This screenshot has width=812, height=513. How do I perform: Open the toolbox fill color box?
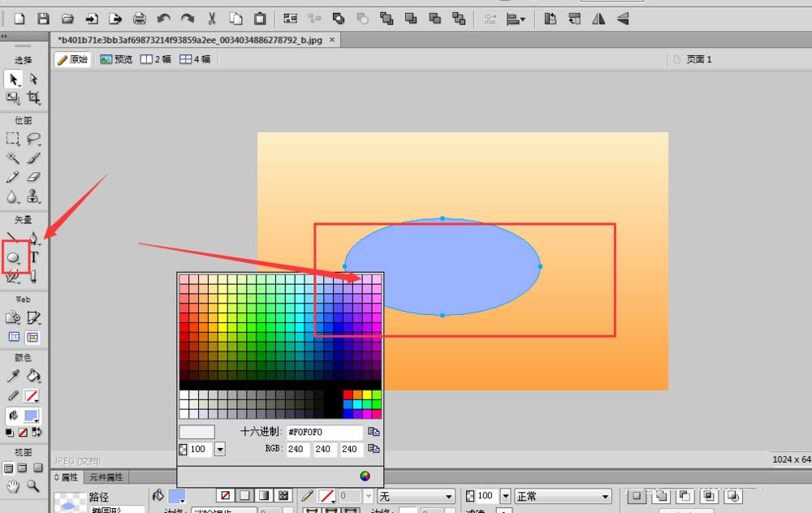coord(32,416)
